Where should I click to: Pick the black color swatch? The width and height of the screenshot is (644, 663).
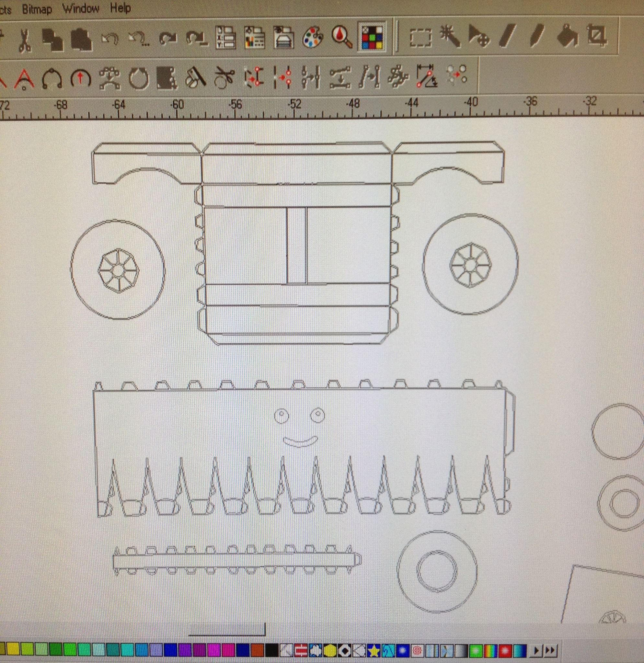[x=271, y=650]
